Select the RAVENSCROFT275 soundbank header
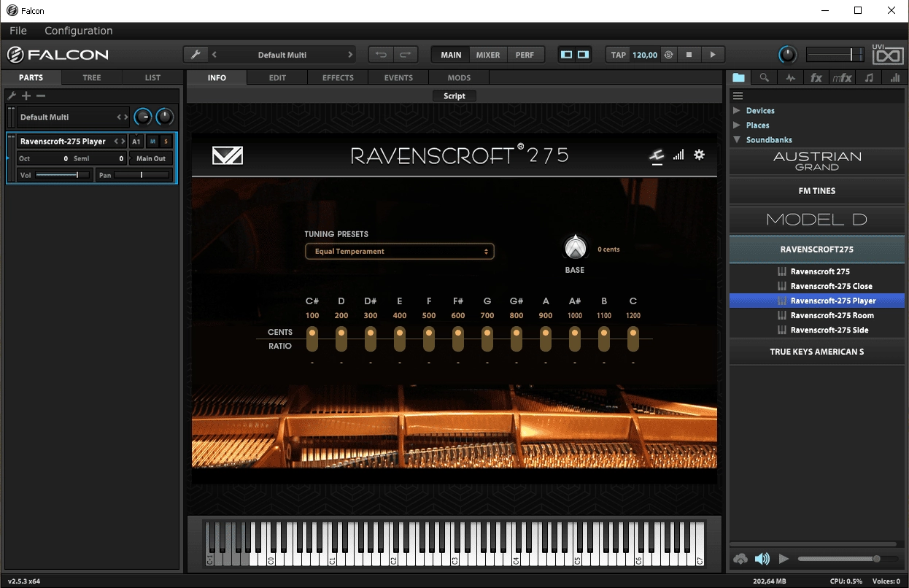Image resolution: width=909 pixels, height=588 pixels. pyautogui.click(x=817, y=249)
